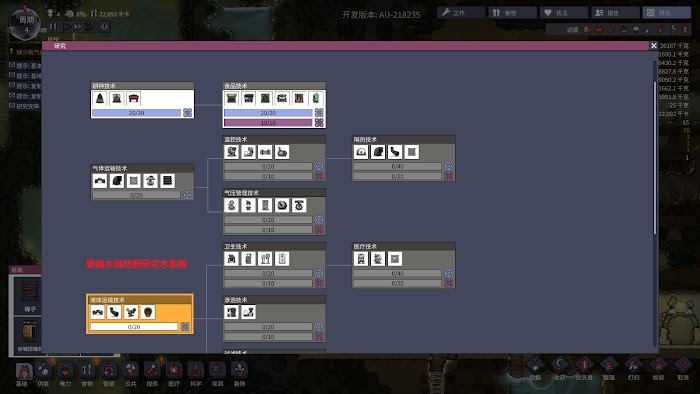
Task: Click first building icon in 卫生技术 card
Action: tap(231, 259)
